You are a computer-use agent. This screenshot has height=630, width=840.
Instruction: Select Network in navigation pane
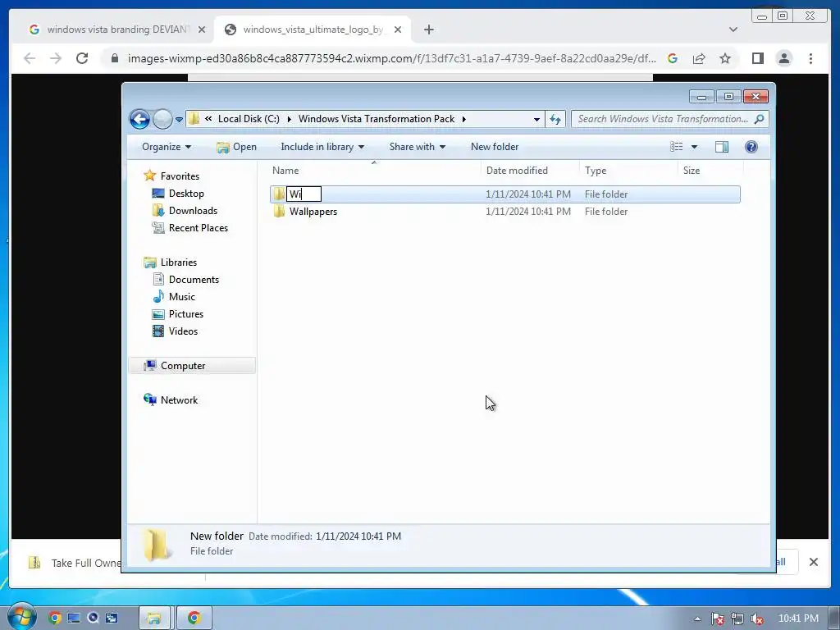[x=179, y=400]
